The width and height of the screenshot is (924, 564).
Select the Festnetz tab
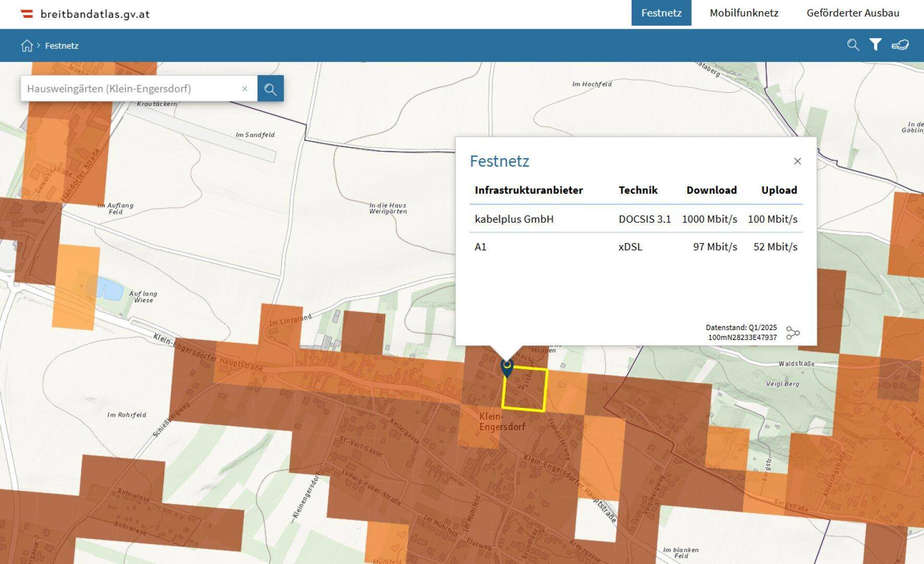[x=661, y=13]
